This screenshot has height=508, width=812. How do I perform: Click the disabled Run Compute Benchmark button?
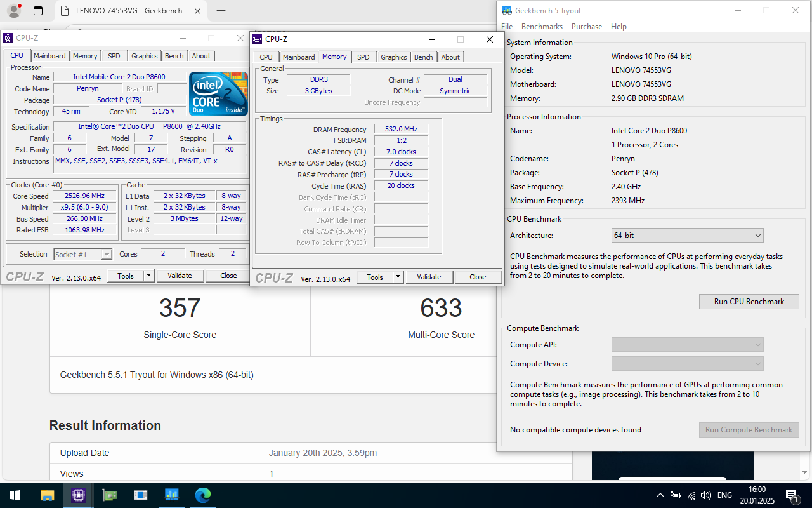pyautogui.click(x=749, y=430)
